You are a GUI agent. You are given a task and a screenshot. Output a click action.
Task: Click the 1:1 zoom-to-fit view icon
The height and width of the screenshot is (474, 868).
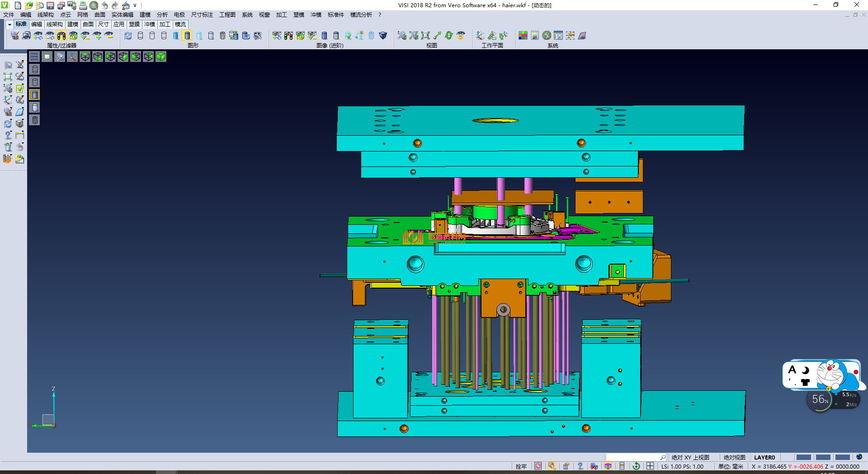(x=425, y=36)
